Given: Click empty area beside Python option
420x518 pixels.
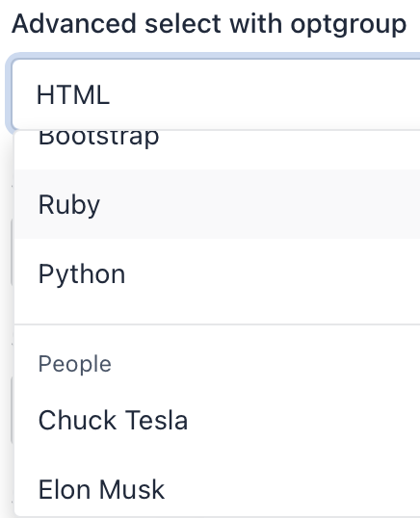Looking at the screenshot, I should [275, 273].
